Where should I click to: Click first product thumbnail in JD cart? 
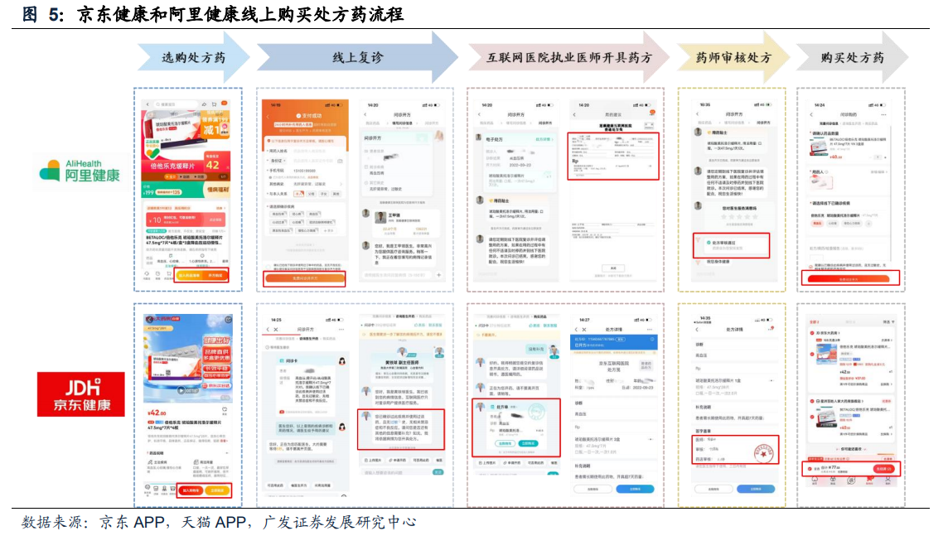pos(826,352)
